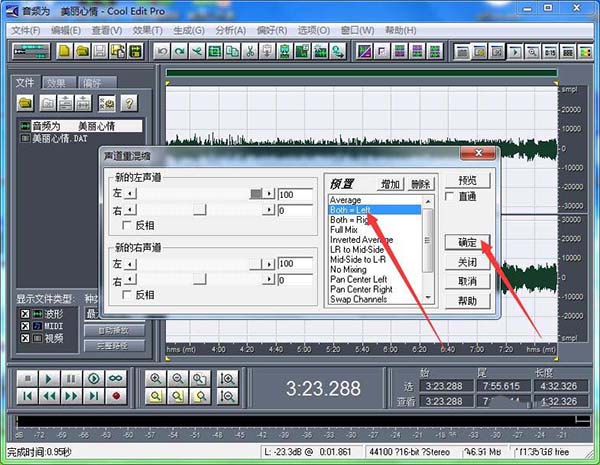The height and width of the screenshot is (465, 600).
Task: Zoom in horizontally with the plus magnifier
Action: click(x=155, y=379)
